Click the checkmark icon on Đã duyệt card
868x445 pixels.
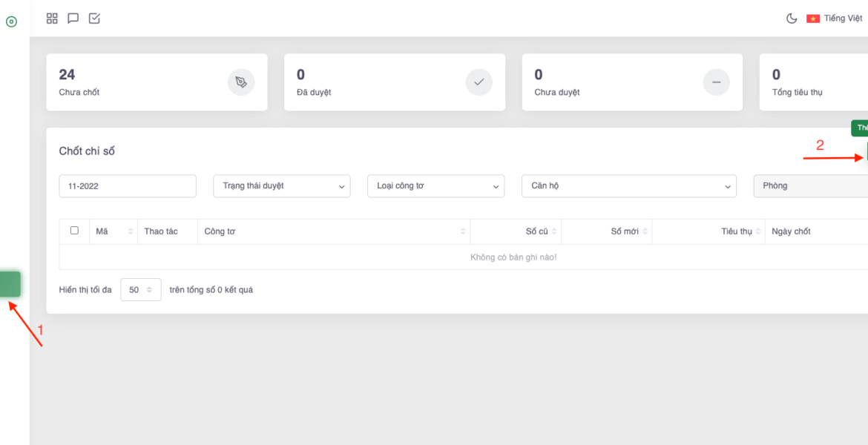pyautogui.click(x=479, y=82)
